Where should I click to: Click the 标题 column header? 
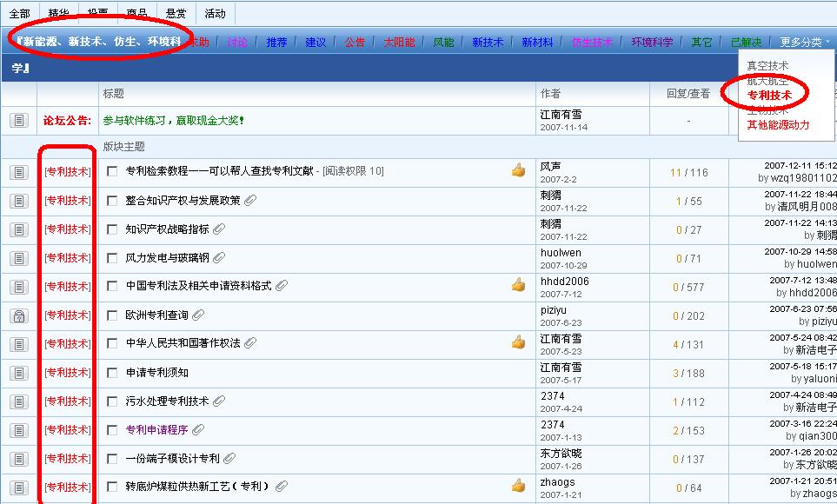coord(113,94)
